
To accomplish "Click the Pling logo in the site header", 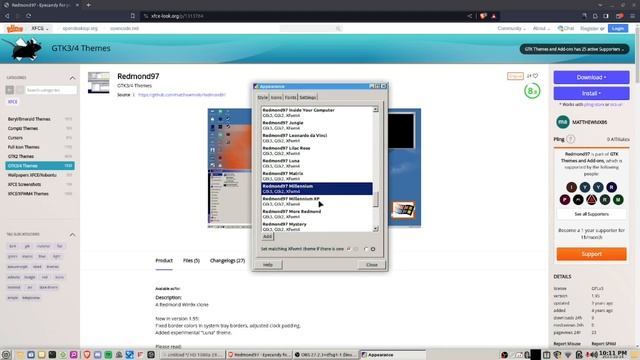I will [15, 28].
